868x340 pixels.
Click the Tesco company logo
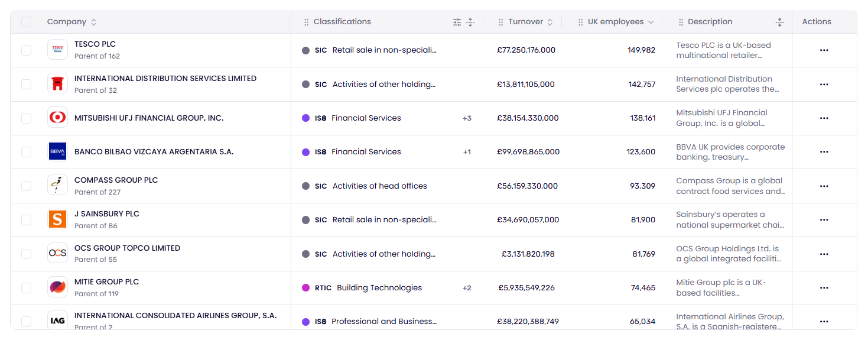click(57, 50)
